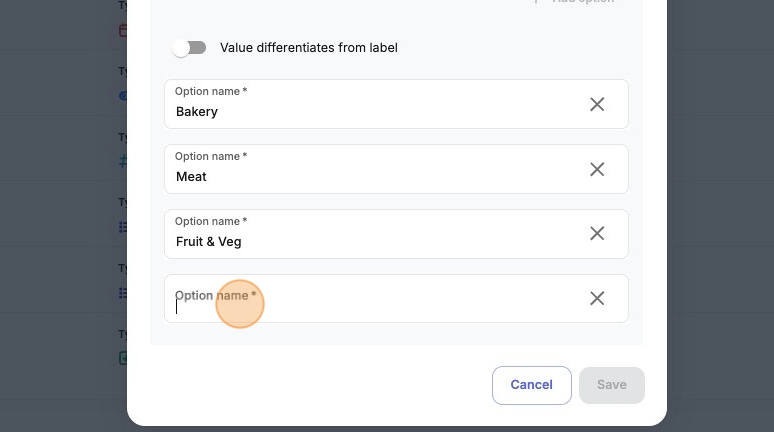Click the blue circular icon in background
This screenshot has height=432, width=774.
tap(123, 95)
